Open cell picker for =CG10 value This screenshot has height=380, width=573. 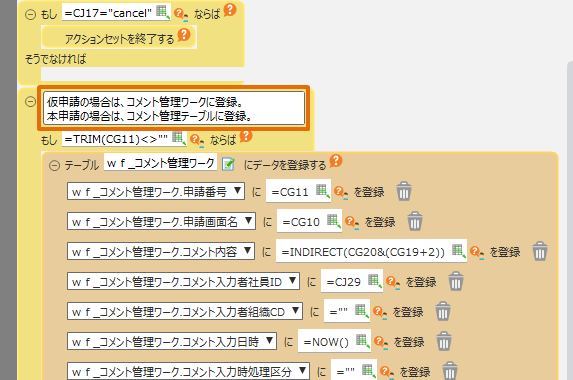click(334, 221)
